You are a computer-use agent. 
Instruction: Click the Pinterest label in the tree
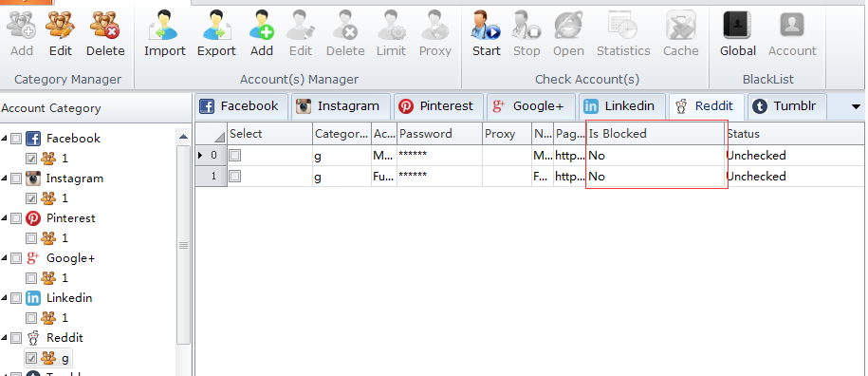click(71, 218)
